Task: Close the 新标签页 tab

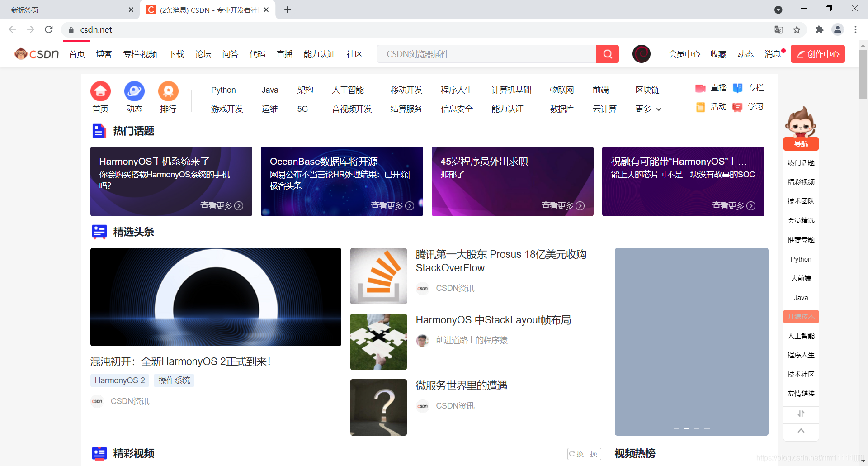Action: pyautogui.click(x=131, y=10)
